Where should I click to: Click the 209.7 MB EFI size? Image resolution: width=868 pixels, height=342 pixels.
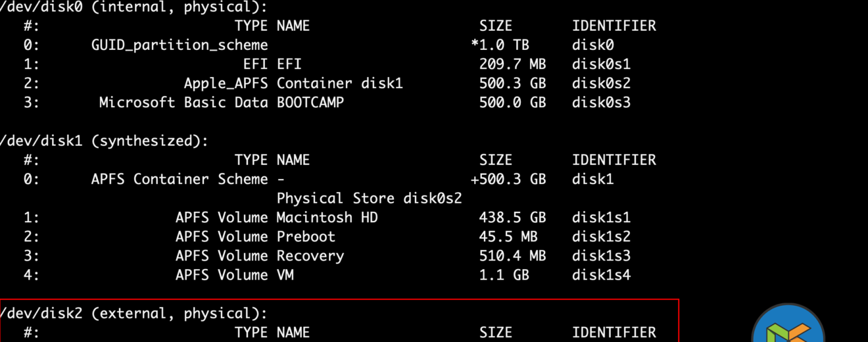coord(512,64)
